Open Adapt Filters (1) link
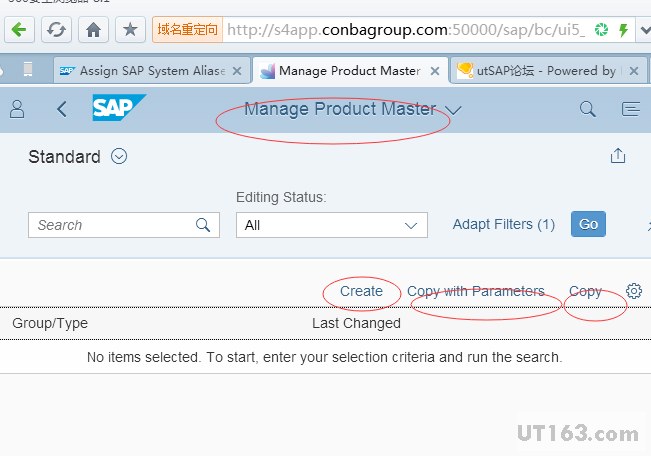 point(504,224)
